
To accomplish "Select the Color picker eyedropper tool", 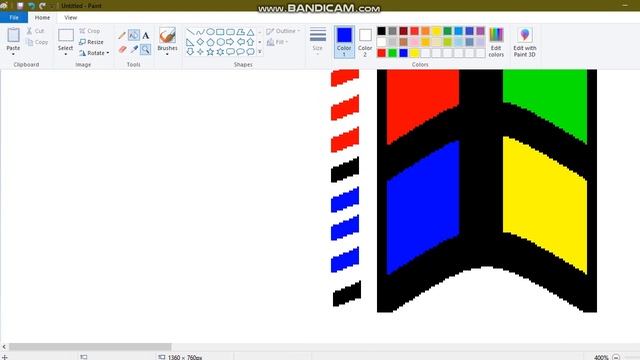I will [134, 49].
